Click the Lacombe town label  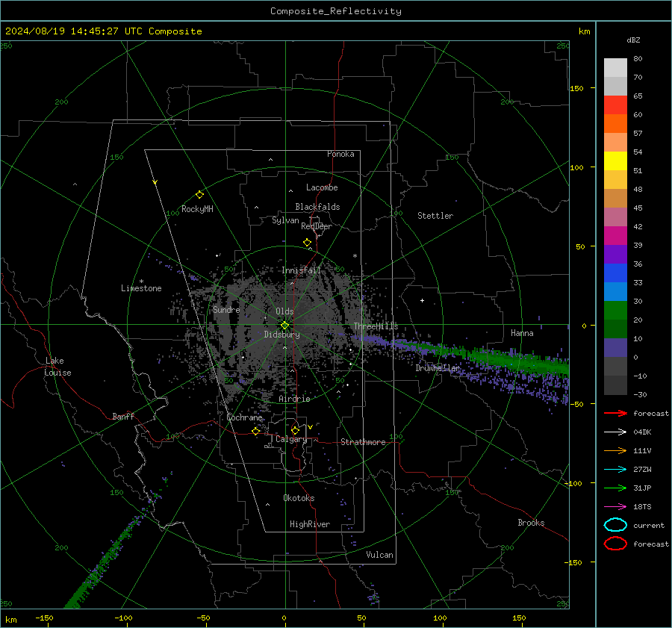pos(322,187)
